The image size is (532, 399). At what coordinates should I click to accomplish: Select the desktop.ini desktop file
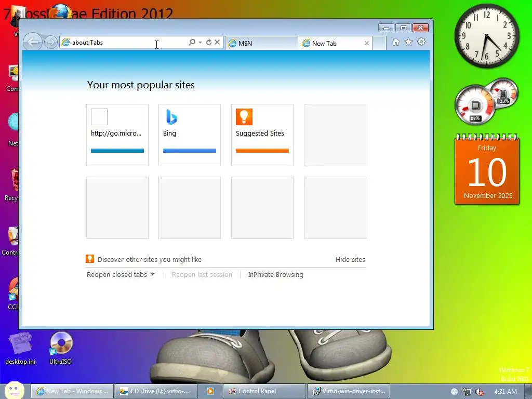[x=20, y=348]
